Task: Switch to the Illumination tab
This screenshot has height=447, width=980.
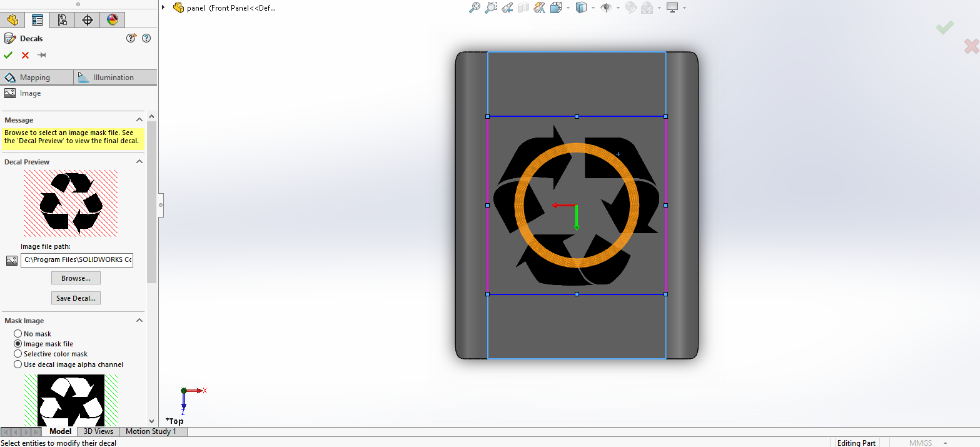Action: tap(114, 77)
